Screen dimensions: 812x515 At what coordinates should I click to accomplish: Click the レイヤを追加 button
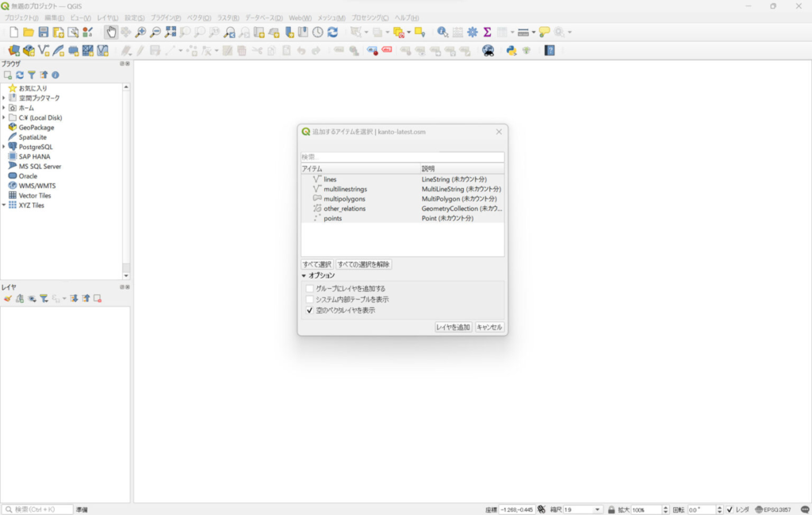(453, 327)
